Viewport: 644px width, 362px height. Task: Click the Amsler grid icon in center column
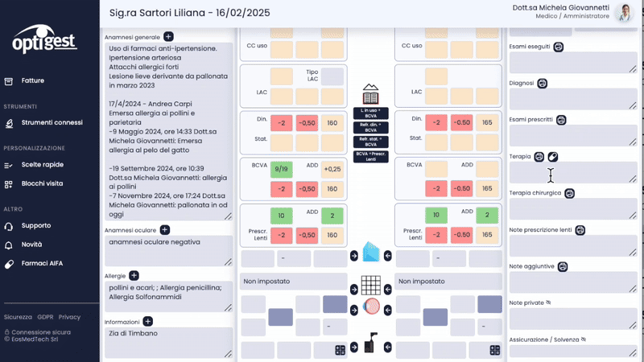click(371, 286)
